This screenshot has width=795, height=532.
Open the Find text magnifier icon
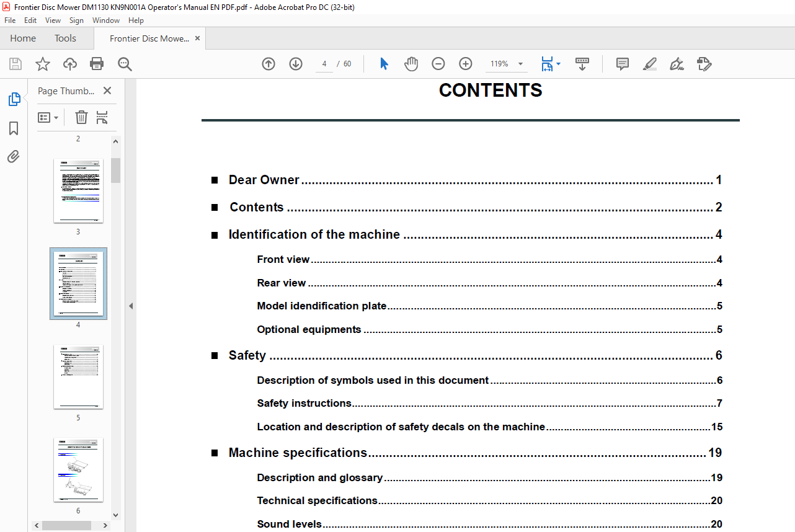tap(125, 64)
